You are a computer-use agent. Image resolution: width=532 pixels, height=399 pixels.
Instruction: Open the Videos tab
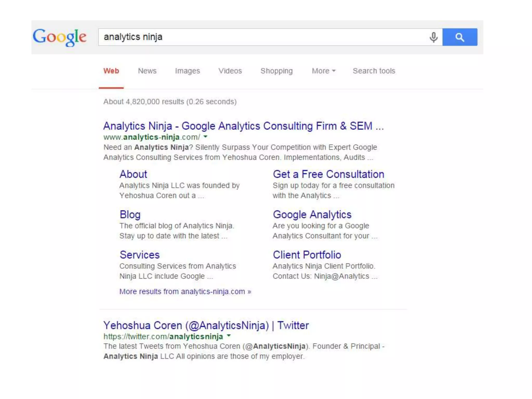[x=230, y=71]
